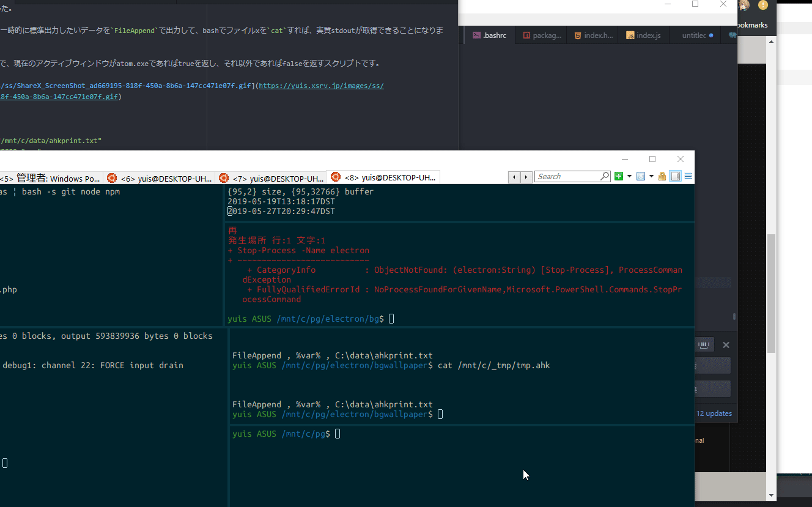Click the yellow warning icon near avatar
812x507 pixels.
[x=762, y=5]
